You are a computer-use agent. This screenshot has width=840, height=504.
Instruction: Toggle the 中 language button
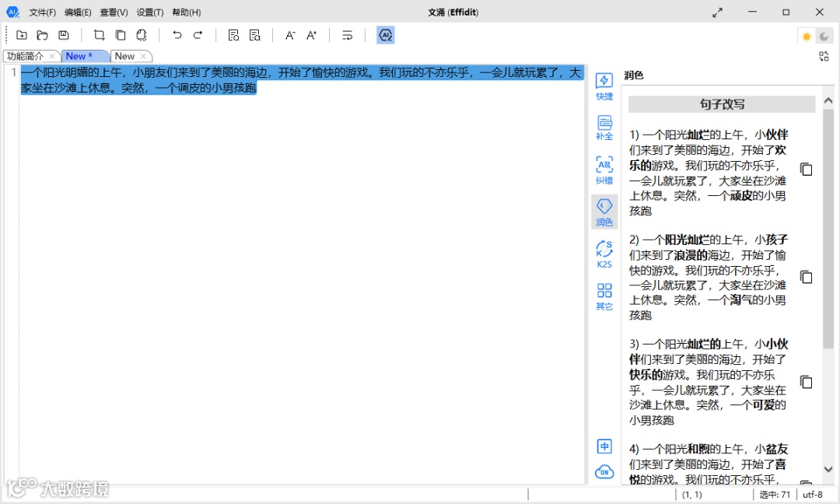604,446
